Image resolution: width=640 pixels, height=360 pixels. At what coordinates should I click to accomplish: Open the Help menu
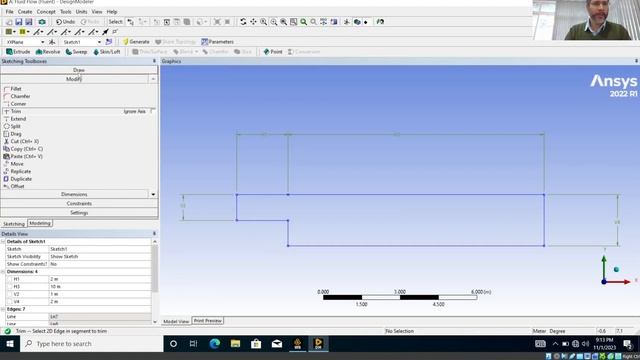(x=112, y=12)
